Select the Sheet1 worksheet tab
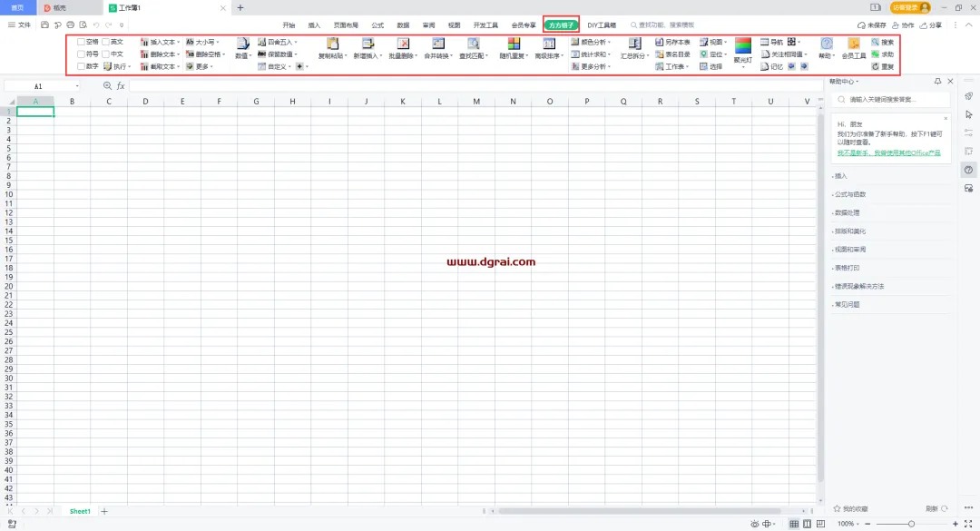Viewport: 980px width, 531px height. [x=80, y=511]
